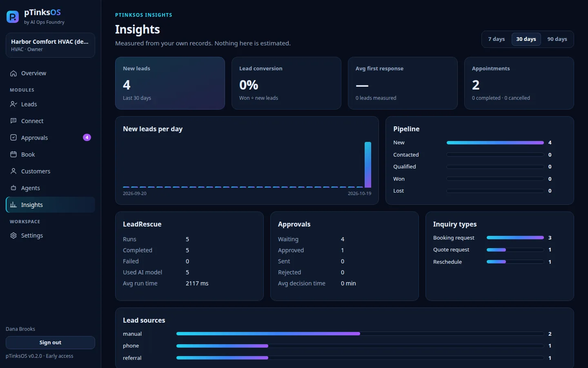Click the Avg decision time label

click(302, 283)
